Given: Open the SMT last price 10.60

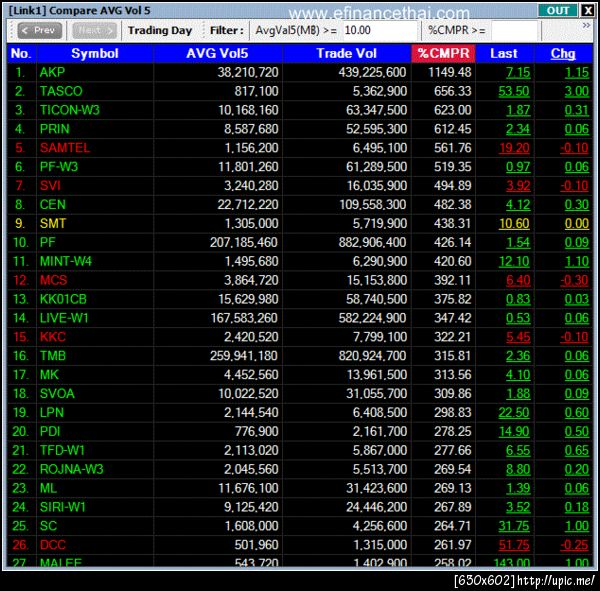Looking at the screenshot, I should tap(514, 224).
